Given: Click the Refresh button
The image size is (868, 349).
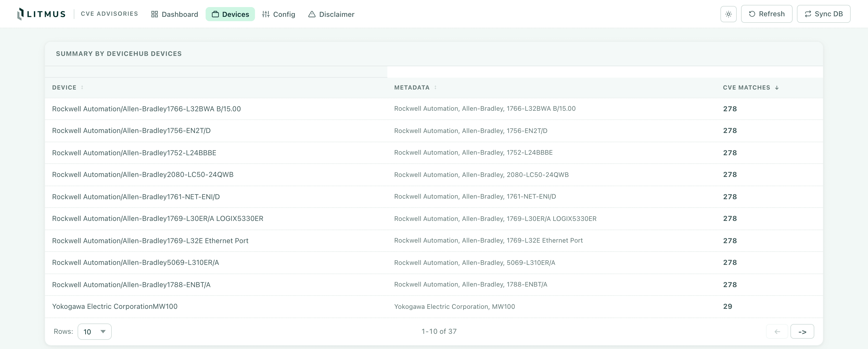Looking at the screenshot, I should pos(767,14).
